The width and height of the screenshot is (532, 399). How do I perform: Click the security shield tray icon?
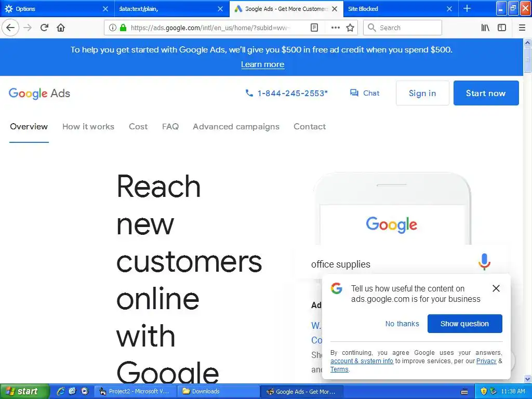click(x=484, y=392)
